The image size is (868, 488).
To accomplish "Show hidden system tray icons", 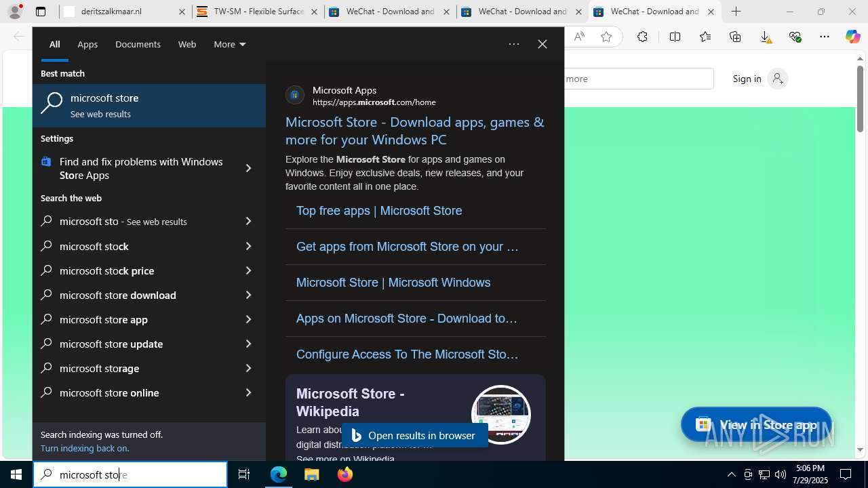I will 732,474.
